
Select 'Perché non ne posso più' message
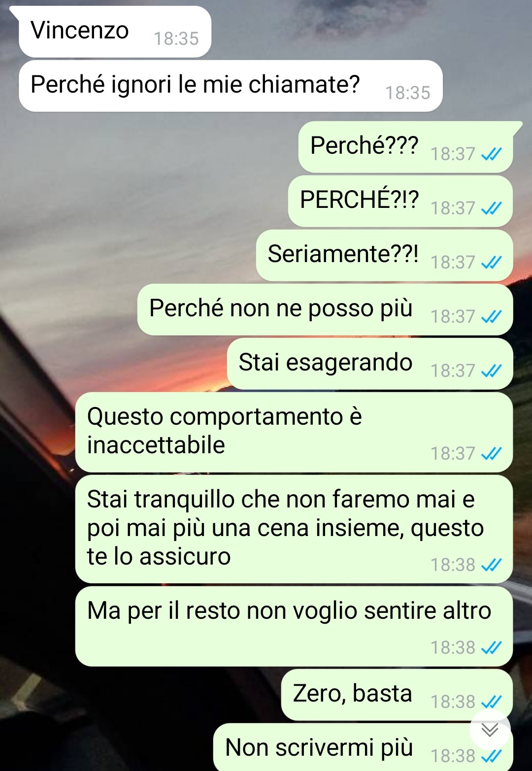(325, 309)
